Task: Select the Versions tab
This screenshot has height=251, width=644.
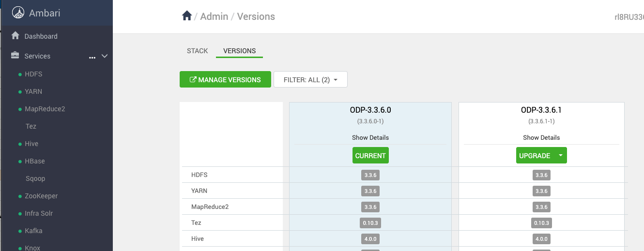Action: (239, 51)
